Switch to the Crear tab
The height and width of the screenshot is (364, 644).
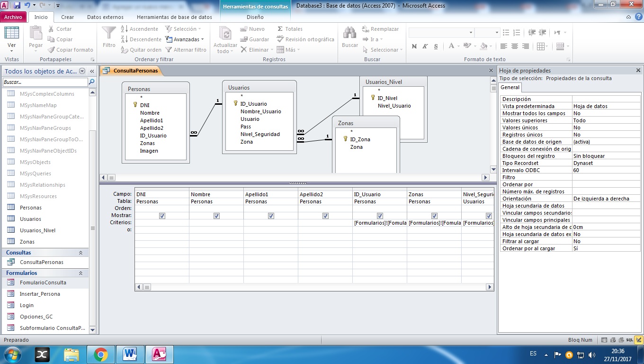point(67,17)
